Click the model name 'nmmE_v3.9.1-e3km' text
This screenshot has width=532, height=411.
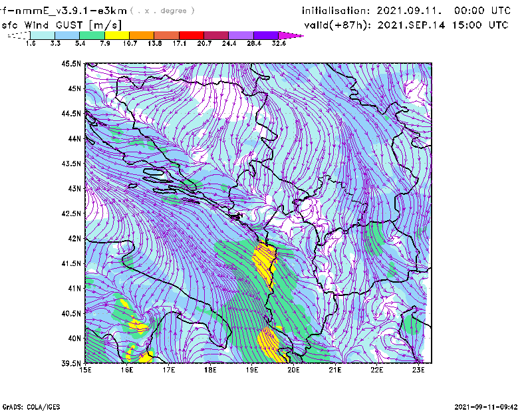[70, 11]
